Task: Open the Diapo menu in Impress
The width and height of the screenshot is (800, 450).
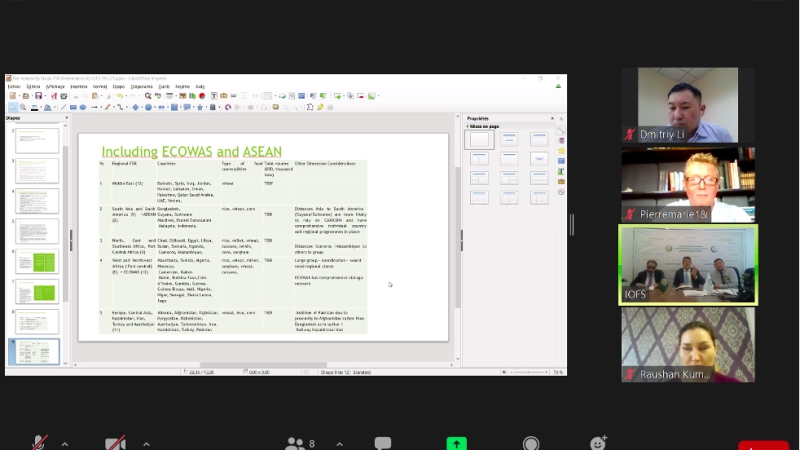Action: (x=119, y=87)
